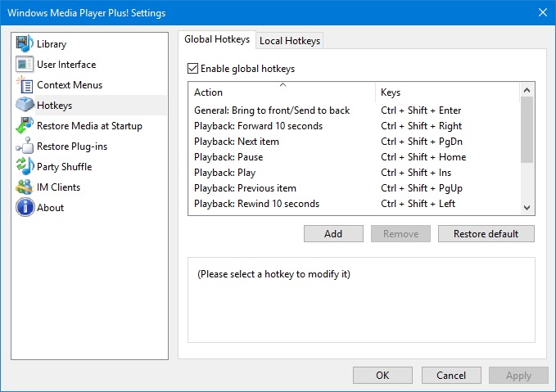Image resolution: width=556 pixels, height=392 pixels.
Task: Click the Context Menus list icon
Action: coord(25,85)
